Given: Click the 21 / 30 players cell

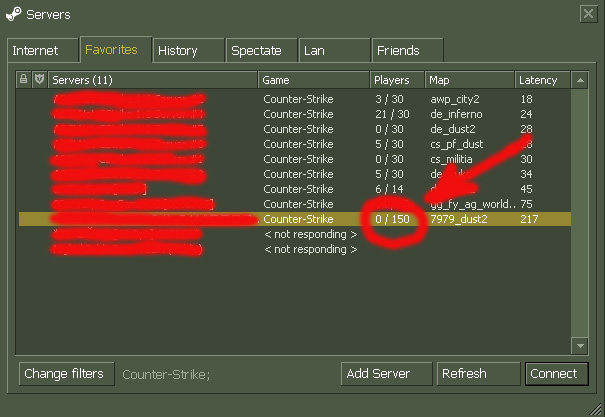Looking at the screenshot, I should (x=392, y=114).
